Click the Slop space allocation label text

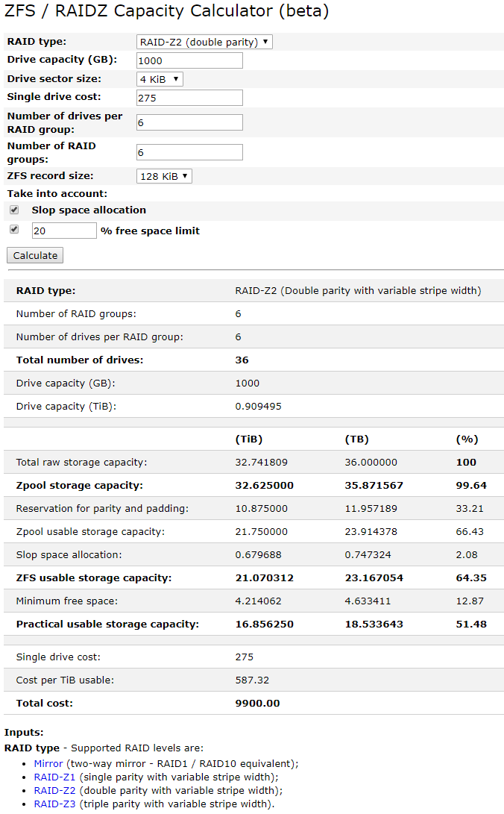pyautogui.click(x=89, y=210)
